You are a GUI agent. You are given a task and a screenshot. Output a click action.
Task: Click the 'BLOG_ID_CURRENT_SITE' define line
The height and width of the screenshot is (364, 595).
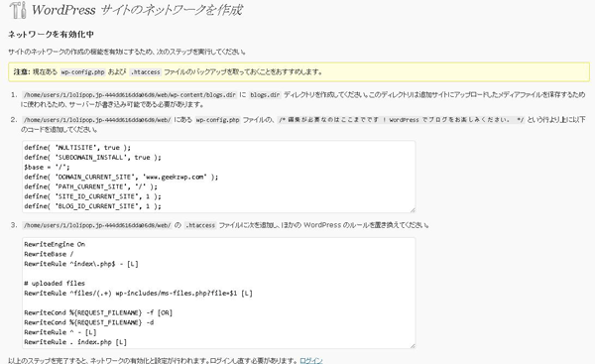92,206
